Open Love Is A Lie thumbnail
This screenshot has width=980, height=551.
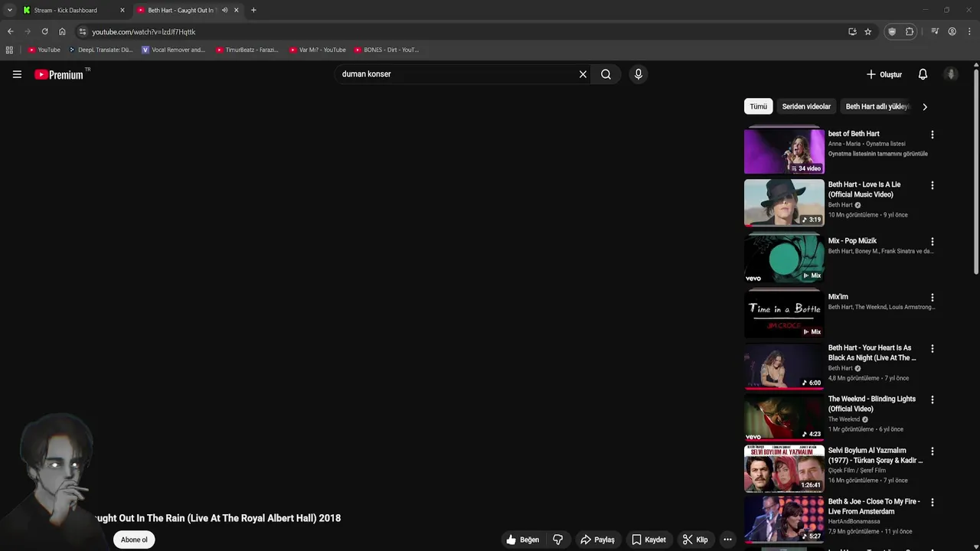tap(784, 202)
